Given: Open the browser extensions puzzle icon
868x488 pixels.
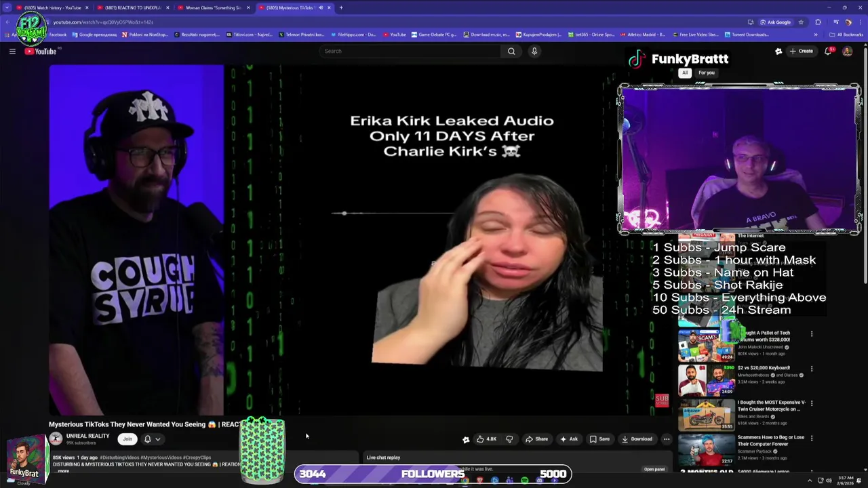Looking at the screenshot, I should [818, 22].
